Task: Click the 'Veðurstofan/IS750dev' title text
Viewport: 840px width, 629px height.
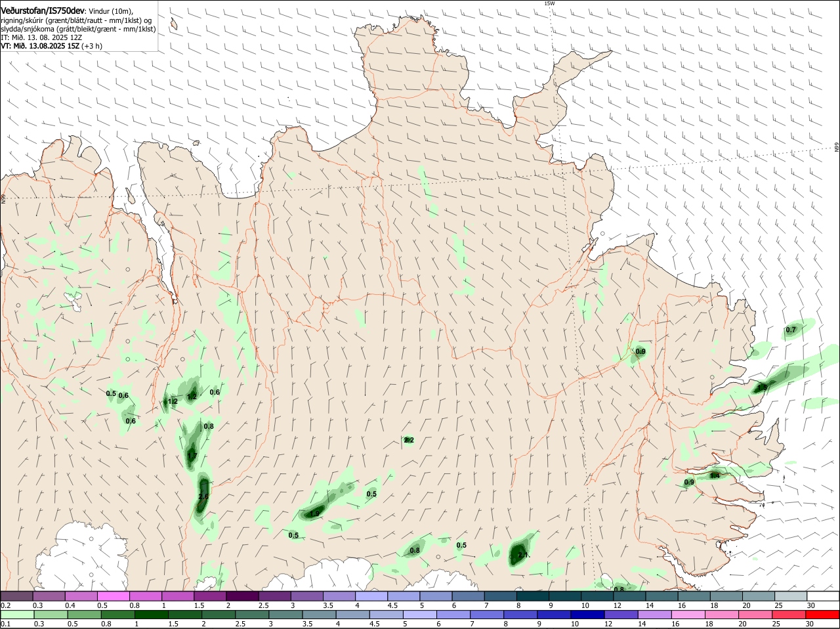Action: click(43, 11)
